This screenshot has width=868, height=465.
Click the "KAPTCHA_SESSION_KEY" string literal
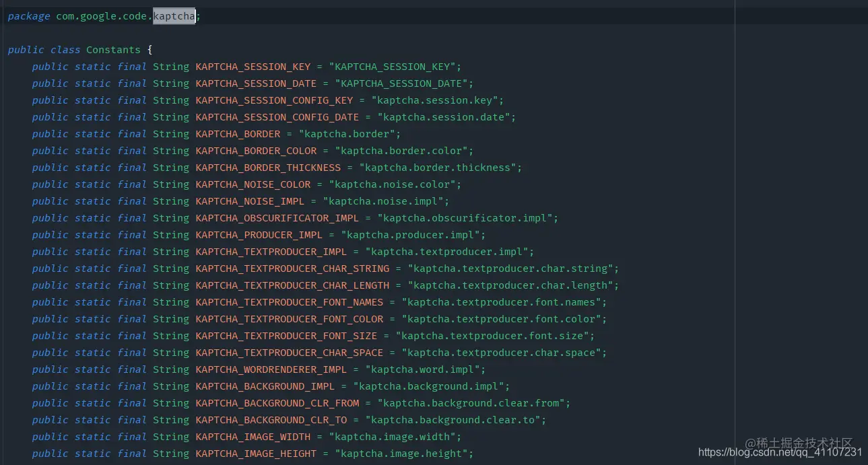click(393, 67)
